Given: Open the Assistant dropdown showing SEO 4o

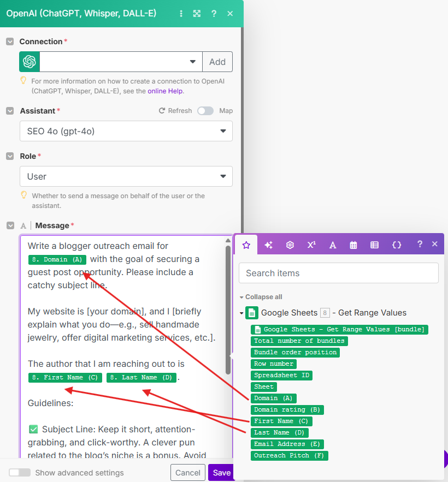Looking at the screenshot, I should pyautogui.click(x=126, y=131).
